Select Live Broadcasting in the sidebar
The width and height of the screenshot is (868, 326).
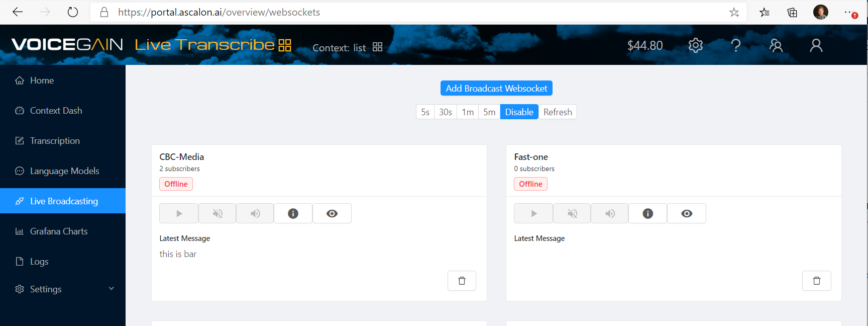[x=63, y=201]
